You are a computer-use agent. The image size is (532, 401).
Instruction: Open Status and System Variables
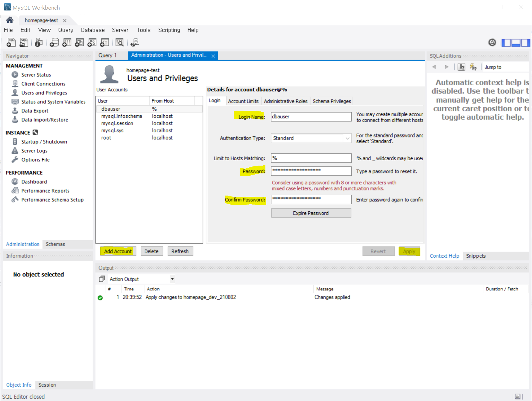click(x=53, y=102)
